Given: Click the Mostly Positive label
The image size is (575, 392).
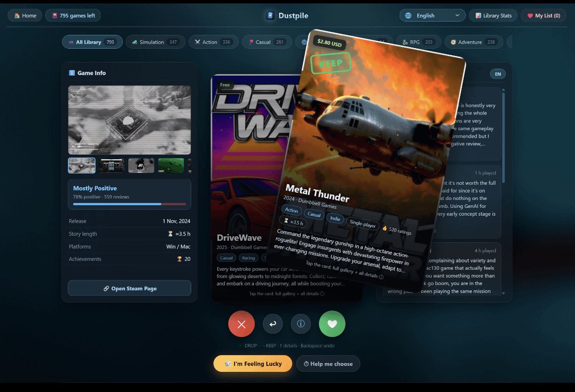Looking at the screenshot, I should pos(95,188).
